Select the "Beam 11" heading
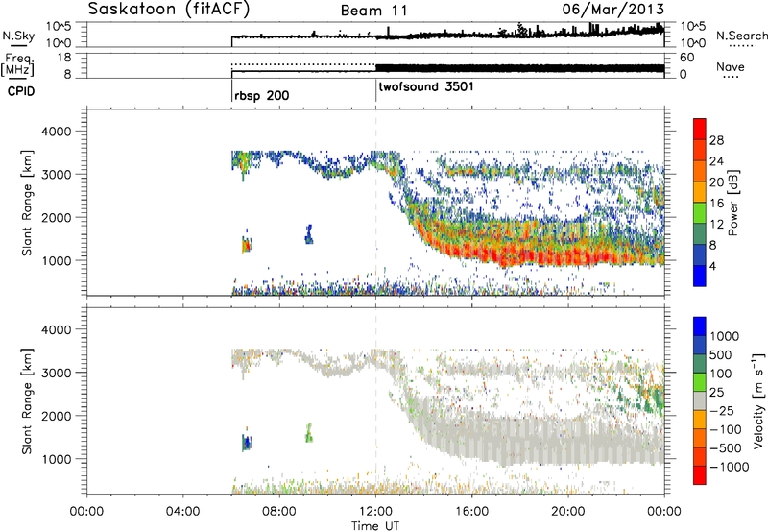Screen dimensions: 768x532 (x=373, y=11)
